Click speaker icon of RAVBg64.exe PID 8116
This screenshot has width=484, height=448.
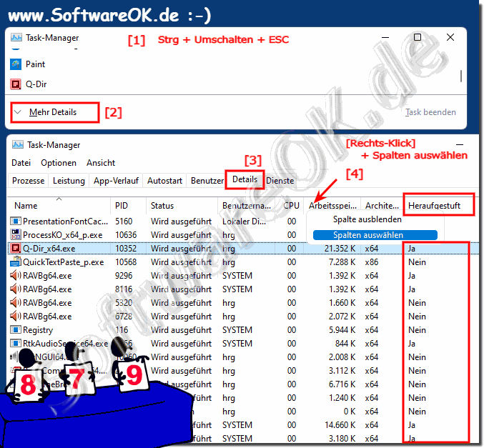[16, 289]
